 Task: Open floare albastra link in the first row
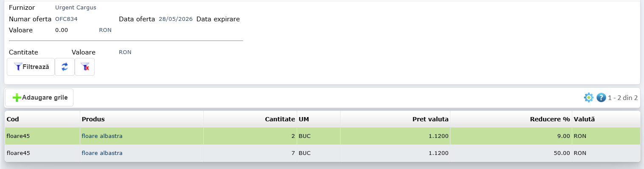[102, 136]
